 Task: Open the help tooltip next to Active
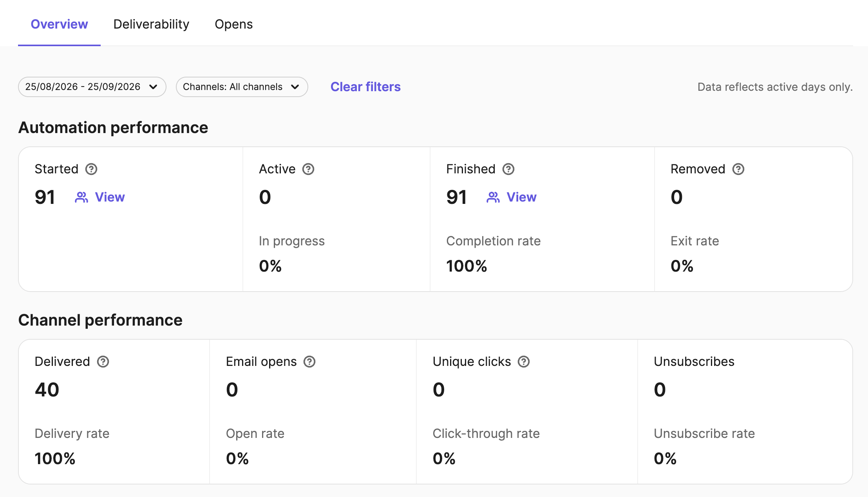[x=308, y=169]
